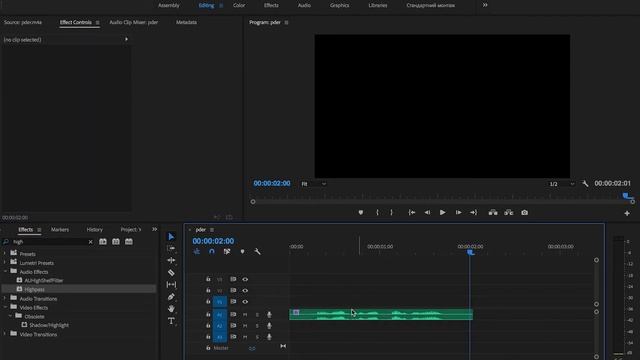Play the sequence in Program monitor

[442, 213]
